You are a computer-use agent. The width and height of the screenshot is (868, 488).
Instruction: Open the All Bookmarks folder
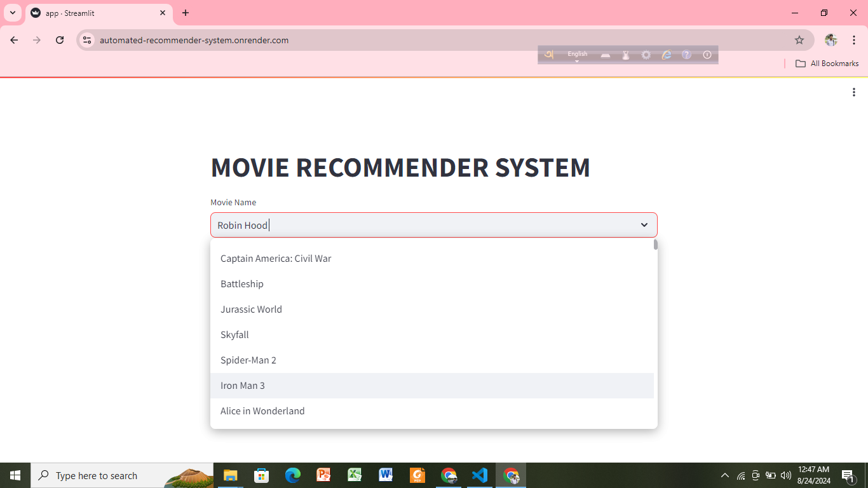pos(827,63)
